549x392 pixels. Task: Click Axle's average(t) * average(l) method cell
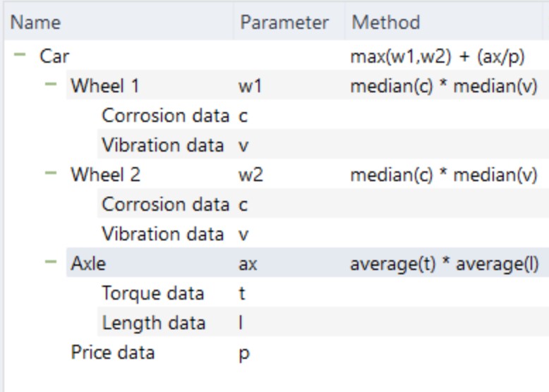pyautogui.click(x=444, y=263)
